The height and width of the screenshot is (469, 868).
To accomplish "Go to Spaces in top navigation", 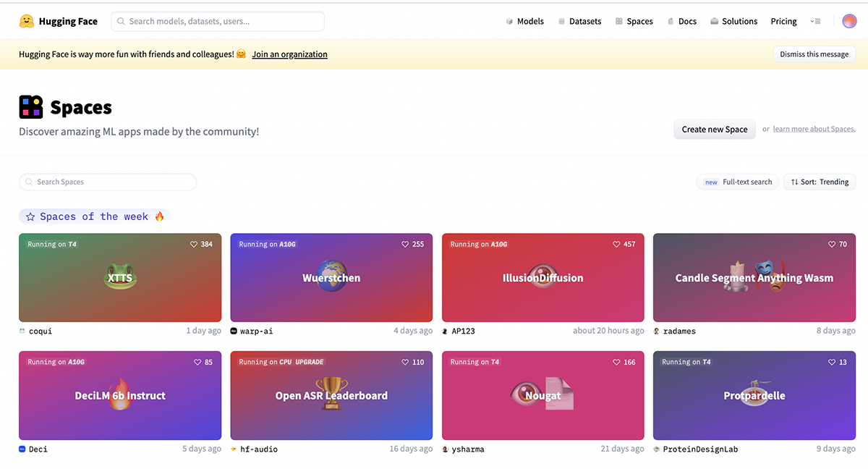I will pos(634,22).
